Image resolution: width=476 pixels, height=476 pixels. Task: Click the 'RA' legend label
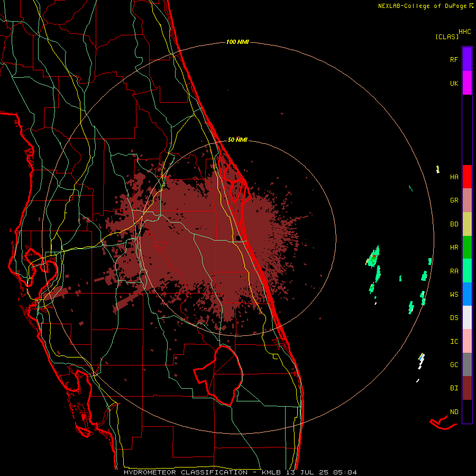pos(454,271)
